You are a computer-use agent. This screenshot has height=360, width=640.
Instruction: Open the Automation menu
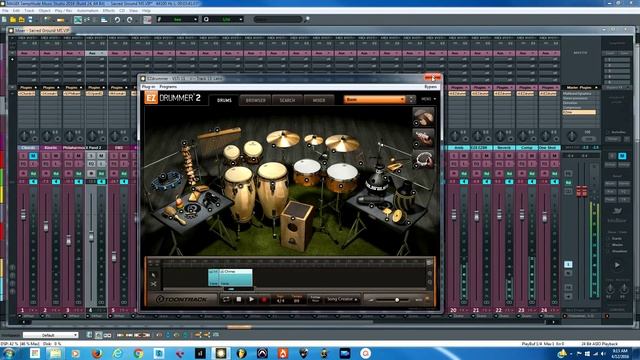tap(88, 11)
